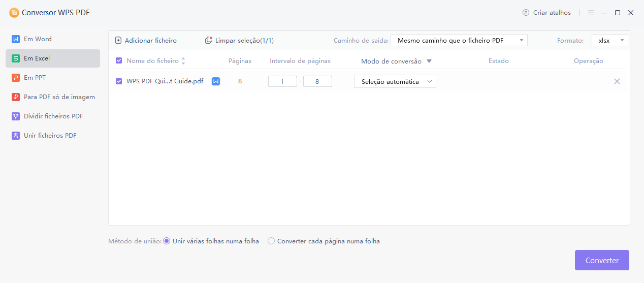This screenshot has width=644, height=283.
Task: Click the Criar atalhos link
Action: pos(546,13)
